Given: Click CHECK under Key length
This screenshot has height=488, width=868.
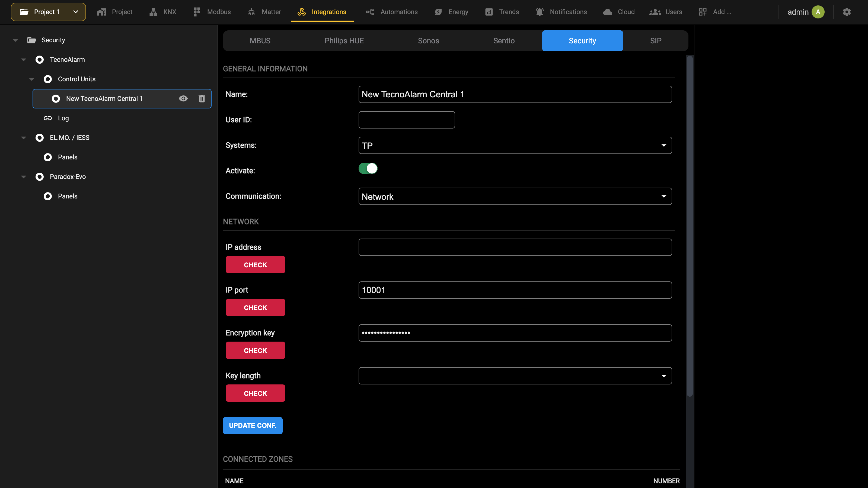Looking at the screenshot, I should pyautogui.click(x=256, y=393).
